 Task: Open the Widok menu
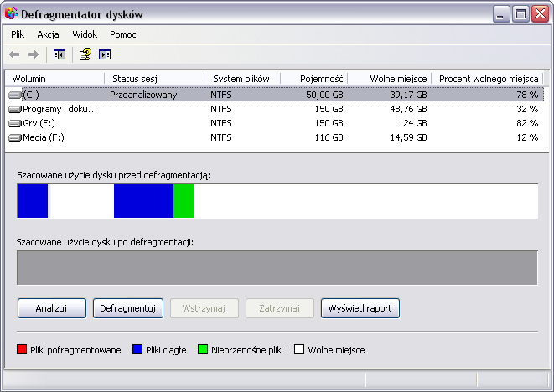tap(85, 34)
